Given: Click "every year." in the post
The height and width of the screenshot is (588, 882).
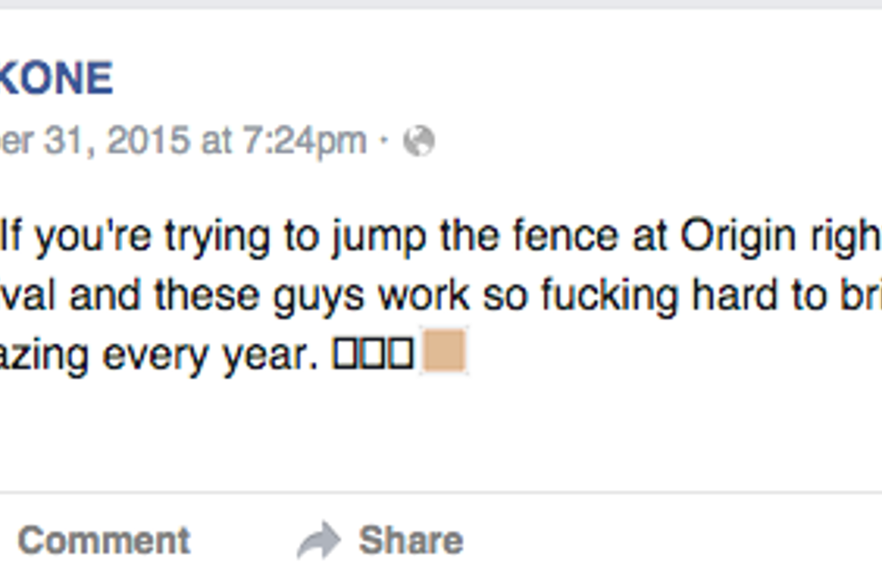Looking at the screenshot, I should (211, 355).
